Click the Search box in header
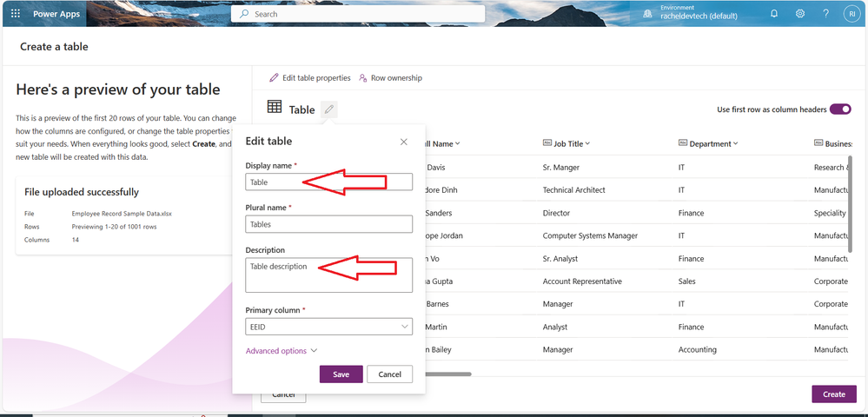This screenshot has height=417, width=868. point(358,14)
